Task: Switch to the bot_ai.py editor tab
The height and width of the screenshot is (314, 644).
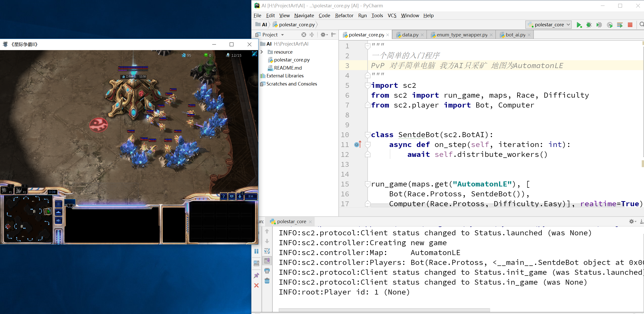Action: pyautogui.click(x=515, y=35)
